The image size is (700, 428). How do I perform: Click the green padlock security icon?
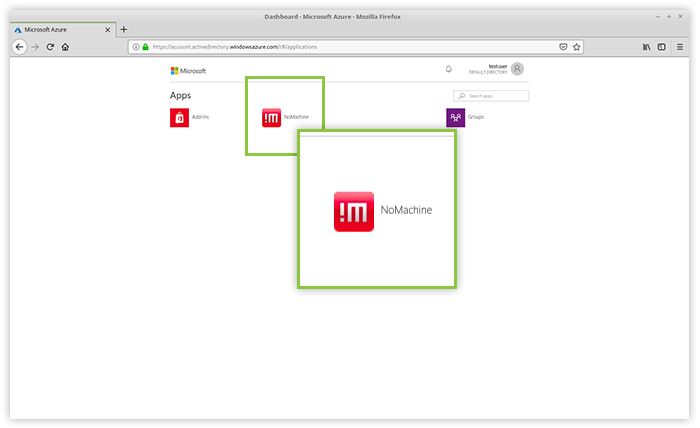146,47
